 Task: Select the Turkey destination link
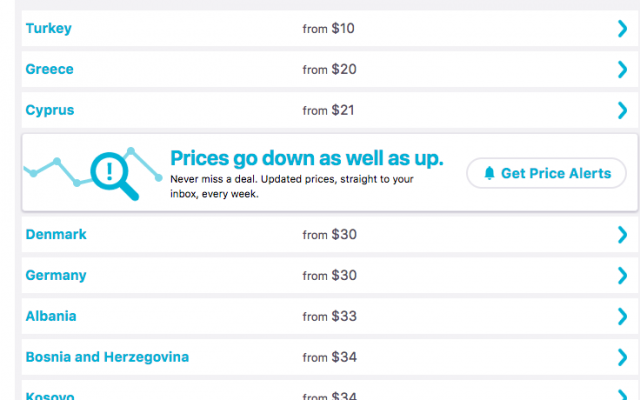48,29
